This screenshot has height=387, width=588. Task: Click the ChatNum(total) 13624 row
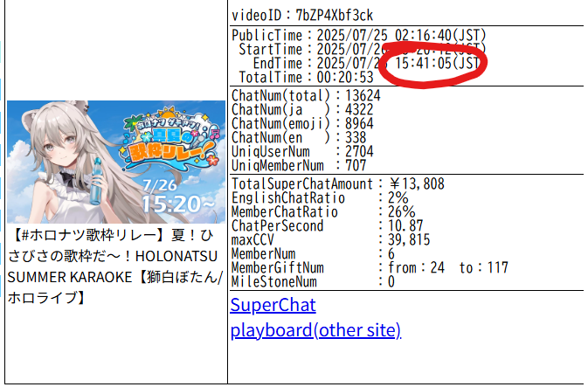point(306,95)
